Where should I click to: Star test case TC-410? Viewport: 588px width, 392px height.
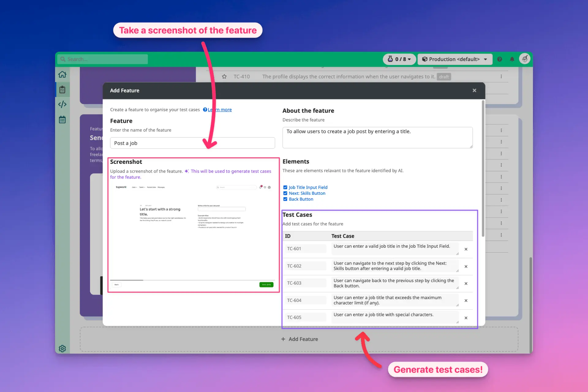pyautogui.click(x=224, y=77)
